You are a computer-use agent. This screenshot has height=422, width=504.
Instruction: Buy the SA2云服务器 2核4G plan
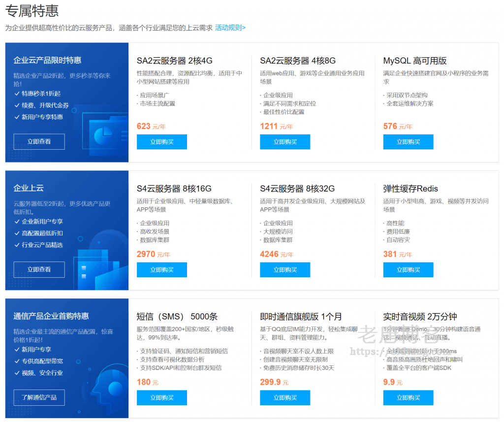(x=161, y=142)
